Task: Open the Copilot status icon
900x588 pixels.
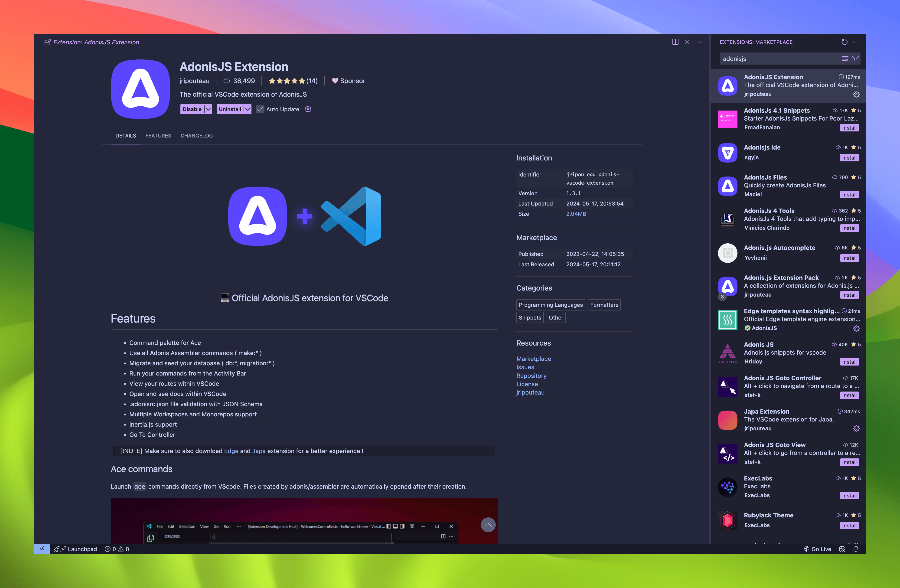Action: (842, 549)
